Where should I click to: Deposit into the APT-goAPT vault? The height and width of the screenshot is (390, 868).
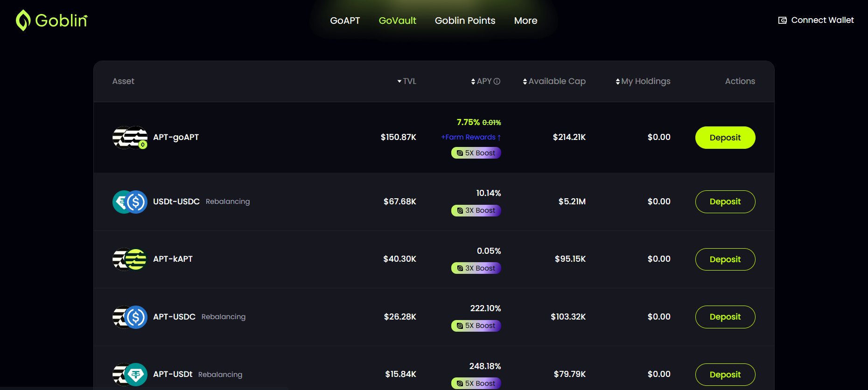pyautogui.click(x=725, y=138)
